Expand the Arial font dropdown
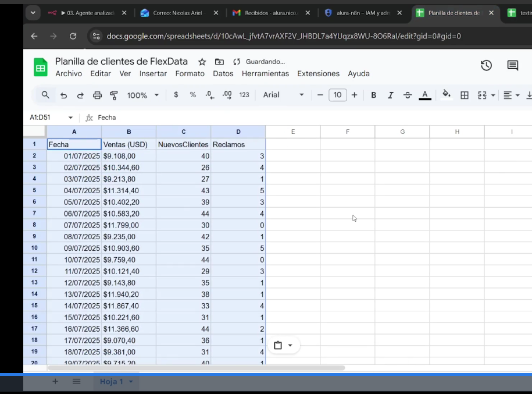Viewport: 532px width, 394px height. click(283, 95)
